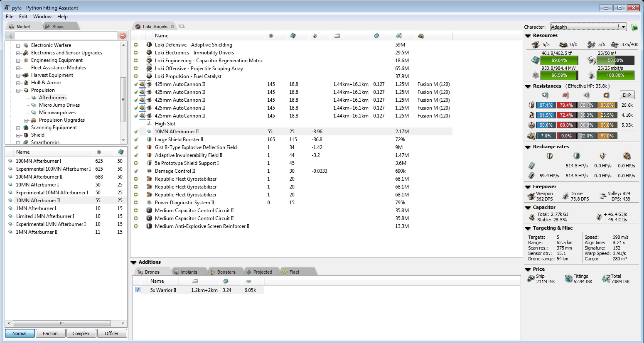Image resolution: width=644 pixels, height=343 pixels.
Task: Click the Ship price icon
Action: (531, 279)
